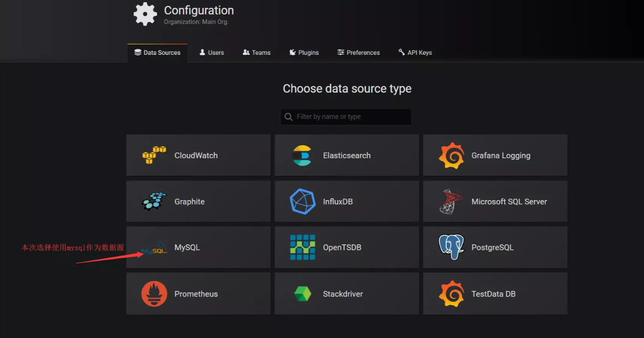Focus the Filter by name or type field
The width and height of the screenshot is (644, 338).
coord(346,117)
